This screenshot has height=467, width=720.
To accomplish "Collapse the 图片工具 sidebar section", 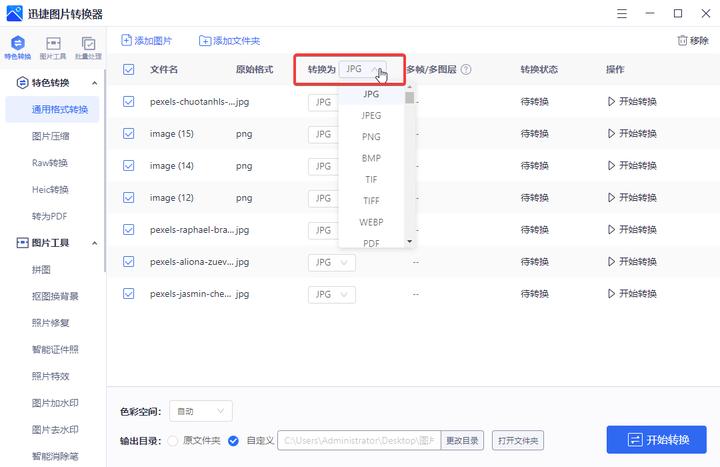I will [x=94, y=243].
